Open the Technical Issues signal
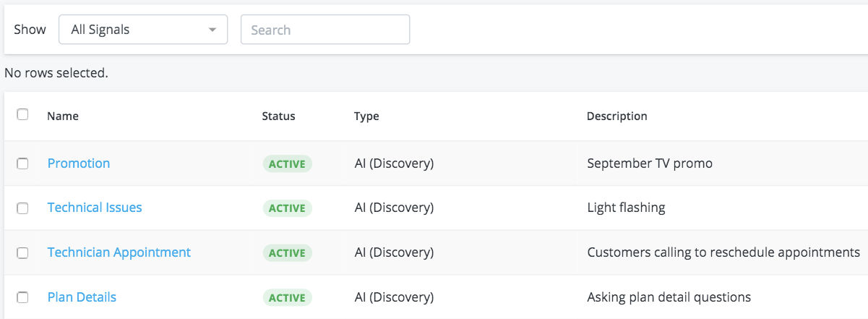 pos(95,208)
